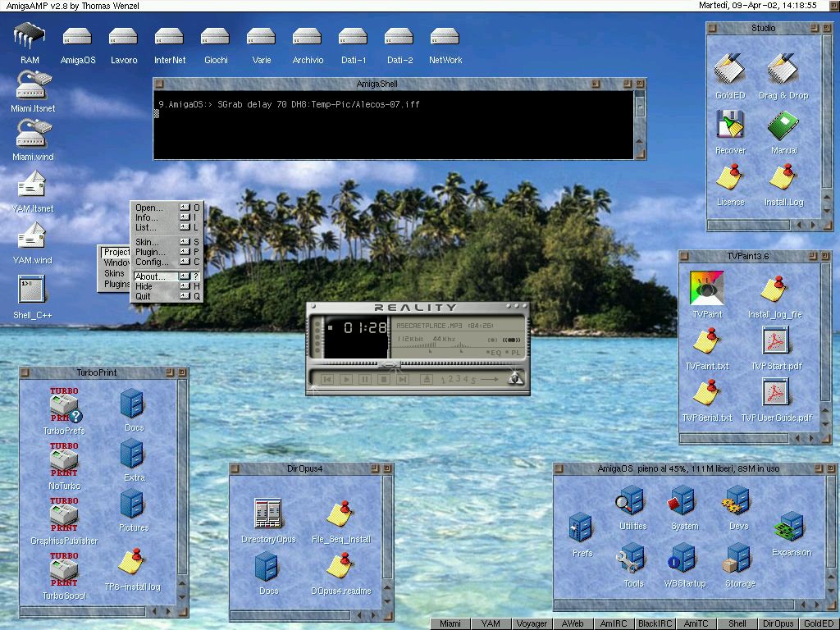This screenshot has height=630, width=840.
Task: Toggle the PL playlist indicator in player
Action: pos(514,353)
